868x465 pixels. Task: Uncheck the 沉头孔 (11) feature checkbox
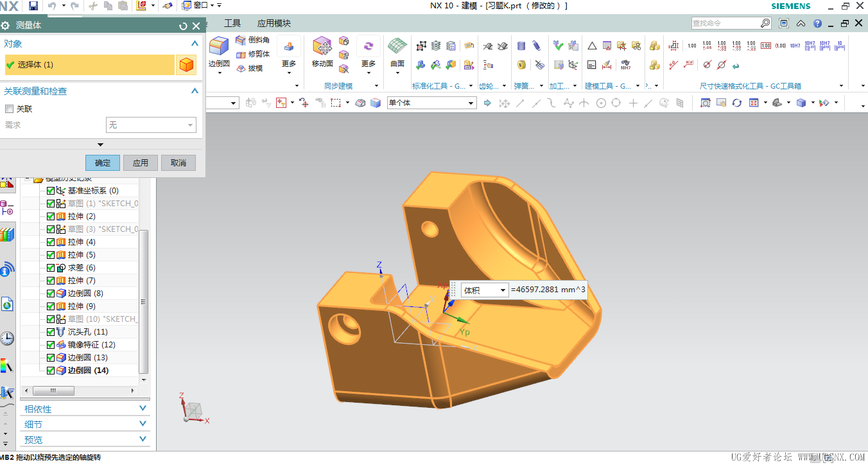click(x=51, y=332)
